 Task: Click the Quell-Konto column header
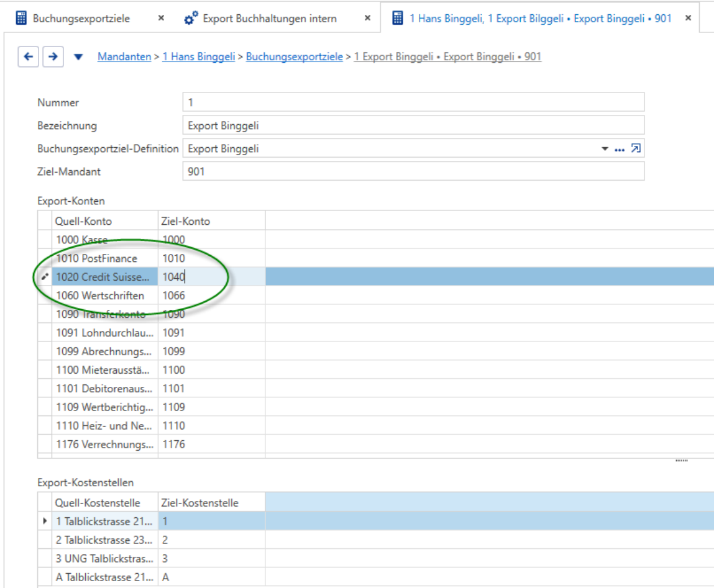click(x=105, y=221)
